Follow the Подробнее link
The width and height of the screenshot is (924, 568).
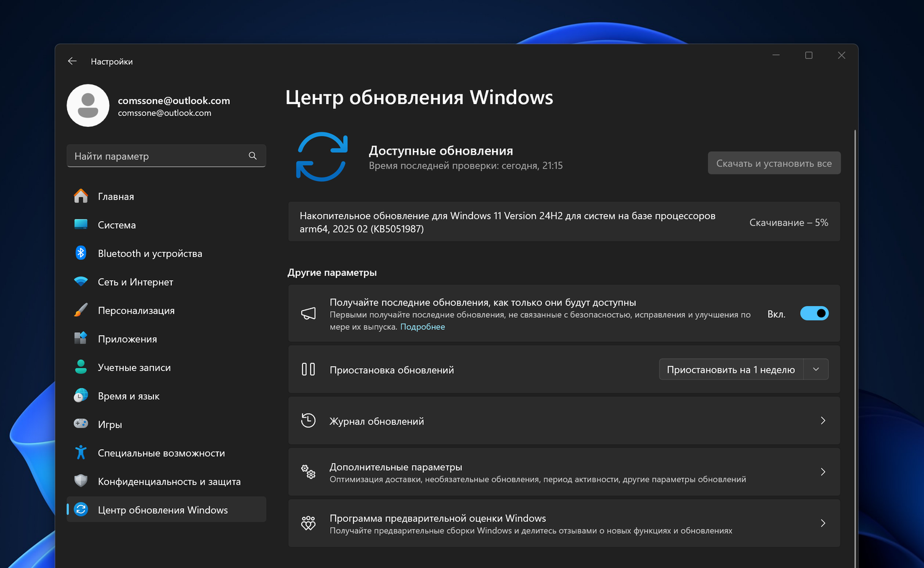[423, 327]
